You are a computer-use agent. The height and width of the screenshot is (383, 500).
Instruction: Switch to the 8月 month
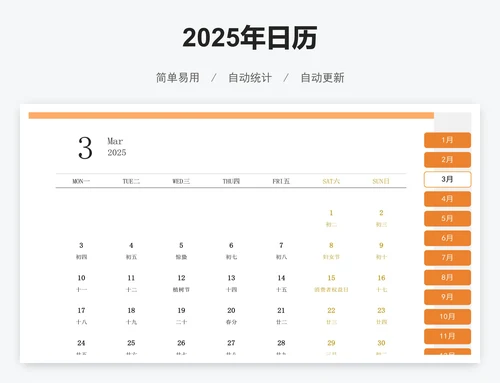(x=447, y=277)
